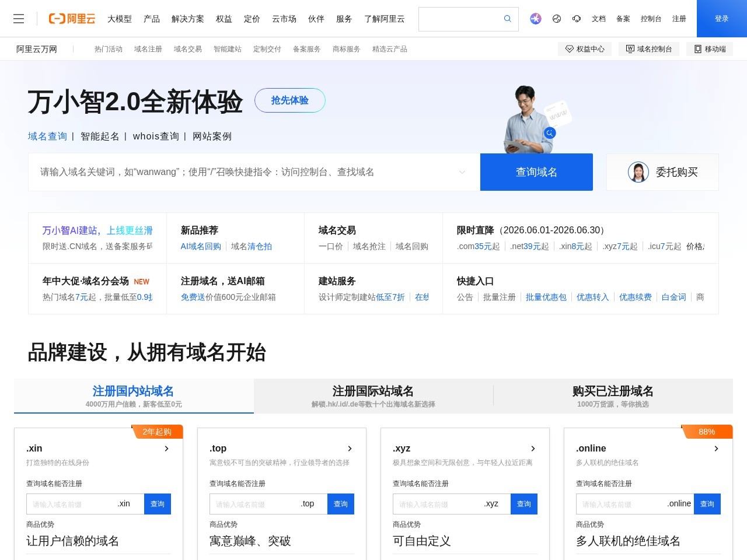Image resolution: width=747 pixels, height=560 pixels.
Task: Switch to the 注册国际站域名 tab
Action: pos(373,396)
